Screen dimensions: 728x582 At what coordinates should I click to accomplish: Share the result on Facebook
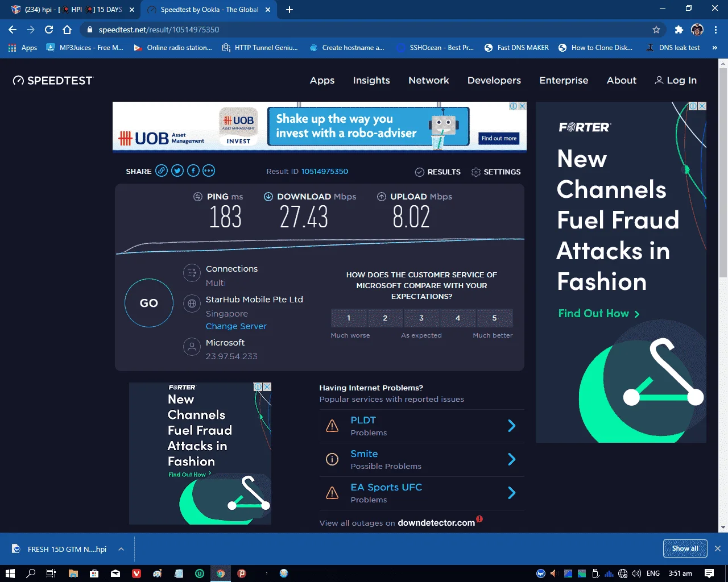point(193,171)
